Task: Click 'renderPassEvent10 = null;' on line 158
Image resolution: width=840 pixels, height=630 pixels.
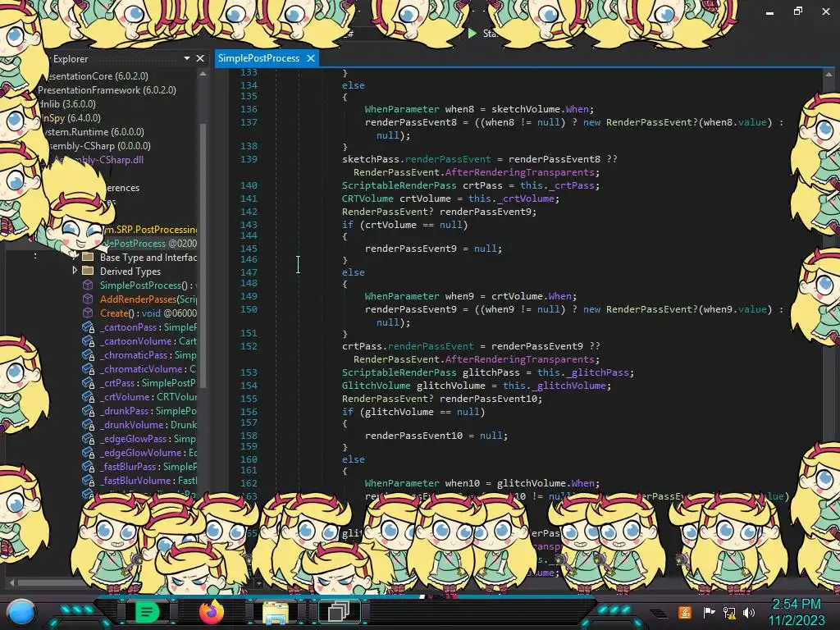Action: pyautogui.click(x=436, y=436)
